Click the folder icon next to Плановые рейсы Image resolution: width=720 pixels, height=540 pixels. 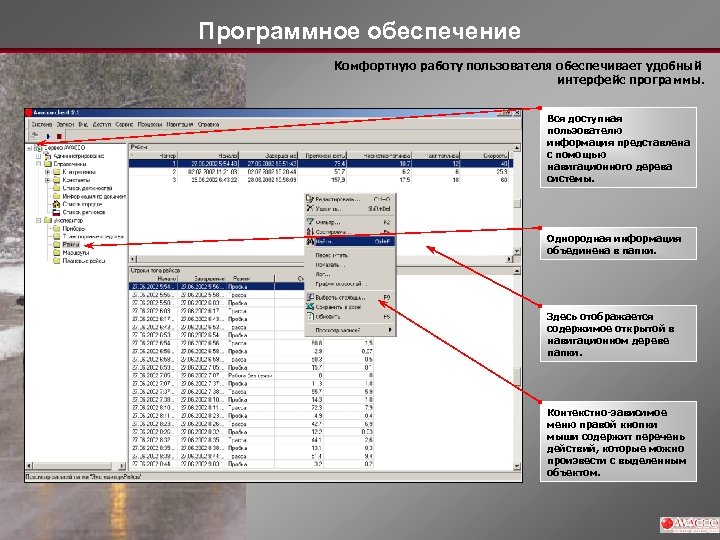pyautogui.click(x=56, y=261)
